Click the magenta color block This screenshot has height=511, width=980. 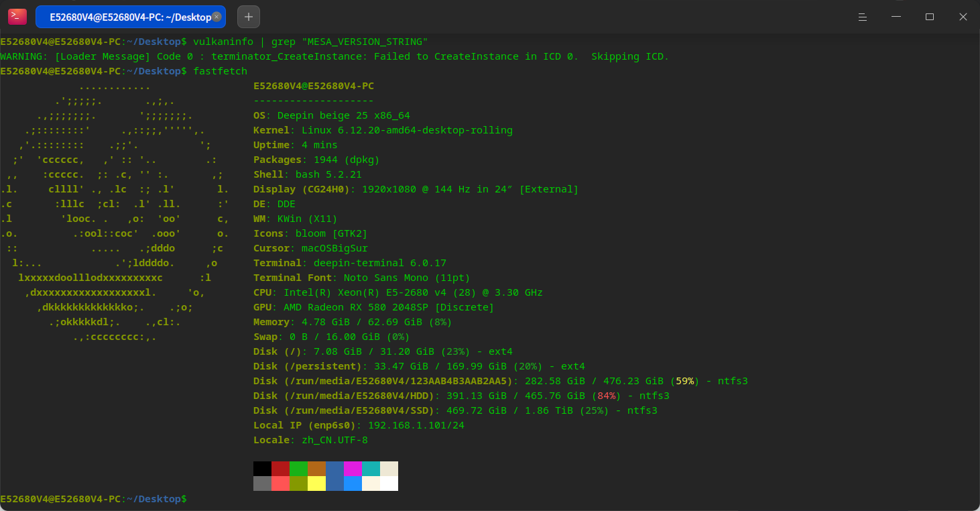pyautogui.click(x=353, y=469)
